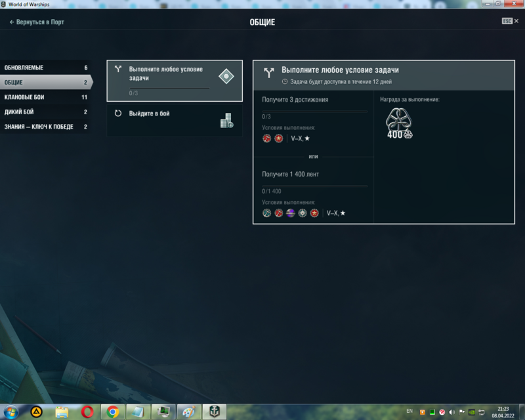Image resolution: width=525 pixels, height=420 pixels.
Task: Close the missions screen with the ESC button
Action: (510, 21)
